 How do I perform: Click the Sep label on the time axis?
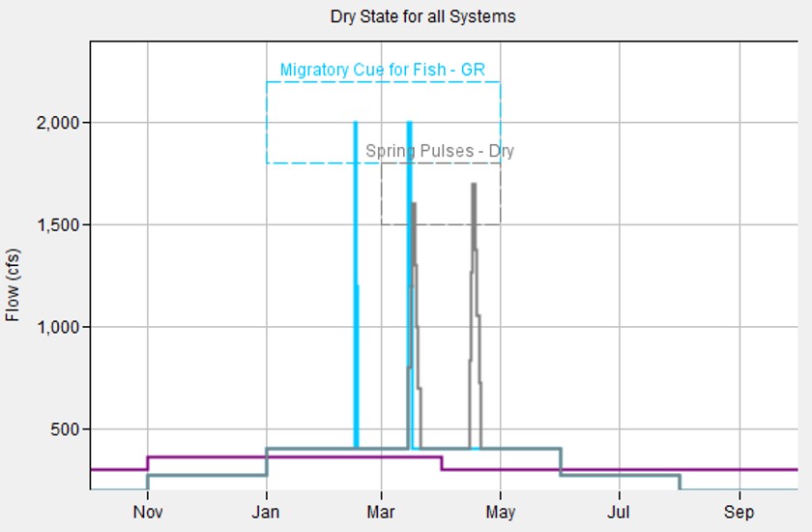[x=739, y=511]
